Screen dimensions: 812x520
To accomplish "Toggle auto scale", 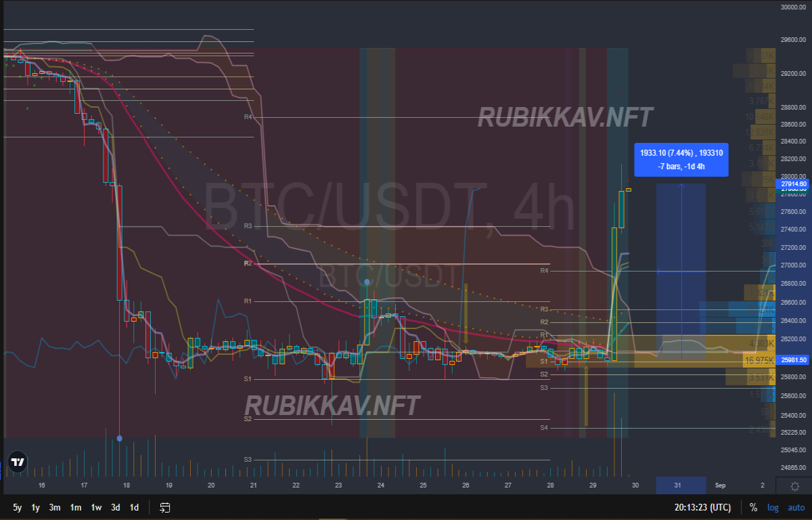I will click(x=796, y=507).
